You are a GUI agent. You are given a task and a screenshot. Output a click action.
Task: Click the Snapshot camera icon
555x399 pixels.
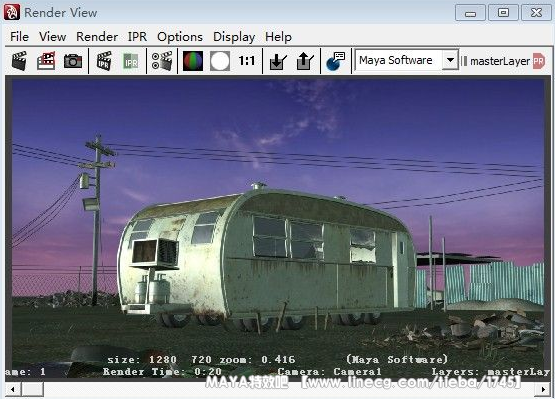pyautogui.click(x=73, y=61)
